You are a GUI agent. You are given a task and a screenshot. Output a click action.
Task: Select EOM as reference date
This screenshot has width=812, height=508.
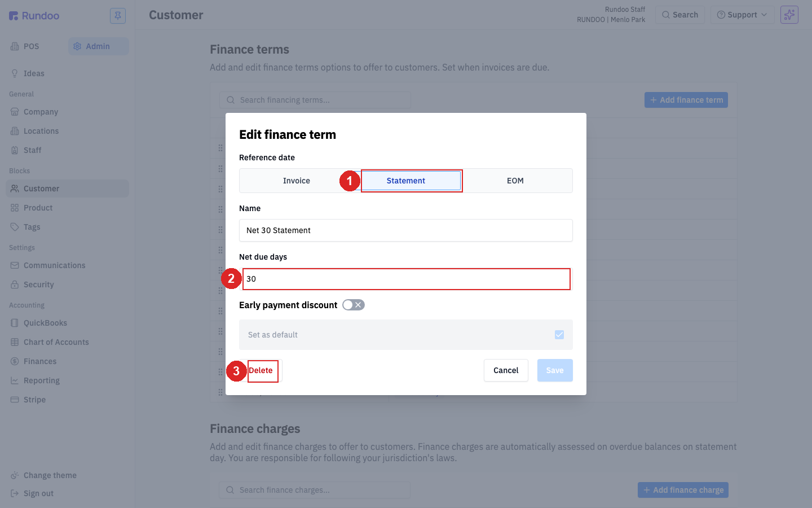pos(515,181)
